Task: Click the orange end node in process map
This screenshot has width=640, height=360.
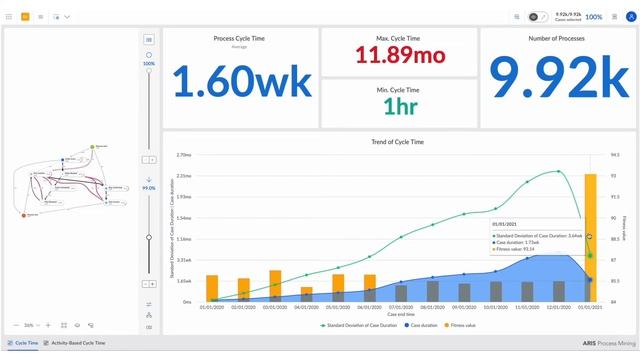Action: pyautogui.click(x=24, y=215)
